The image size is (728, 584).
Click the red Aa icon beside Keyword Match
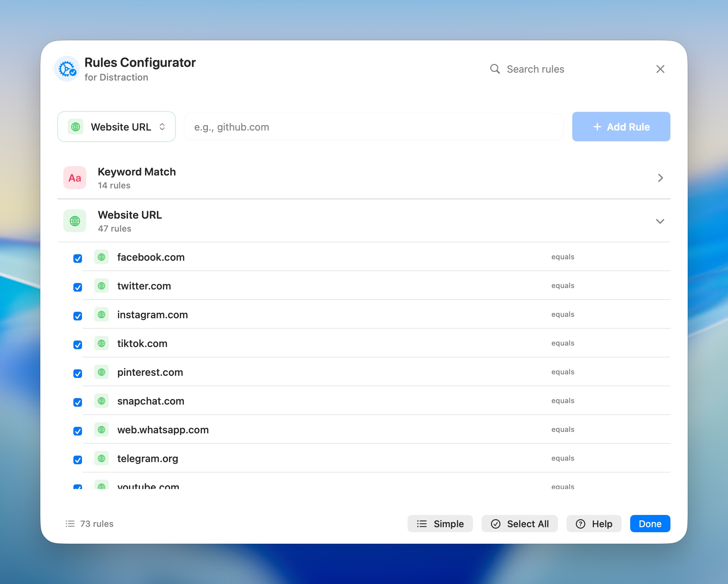[x=74, y=178]
